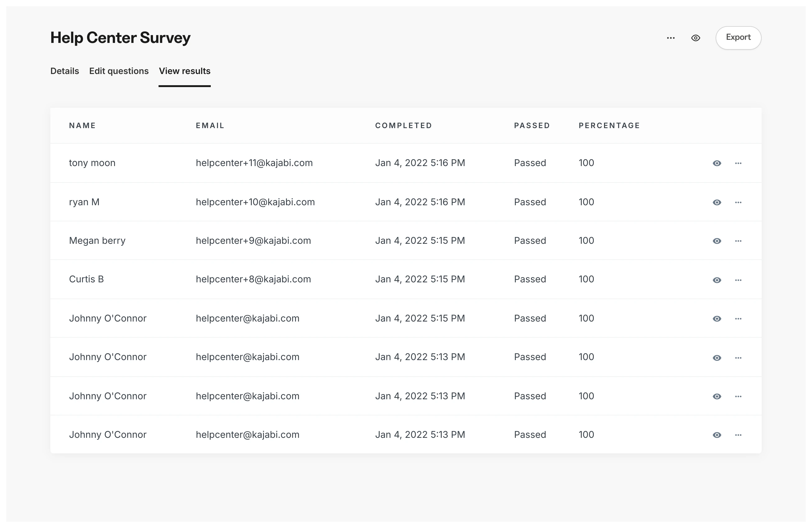Open the ellipsis menu next to Export
Viewport: 812px width, 528px height.
pos(671,38)
